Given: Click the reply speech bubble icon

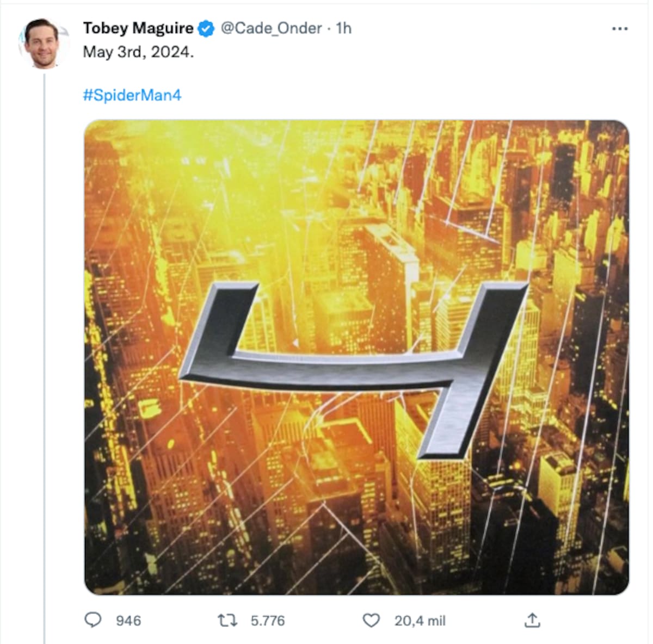Looking at the screenshot, I should [x=94, y=620].
